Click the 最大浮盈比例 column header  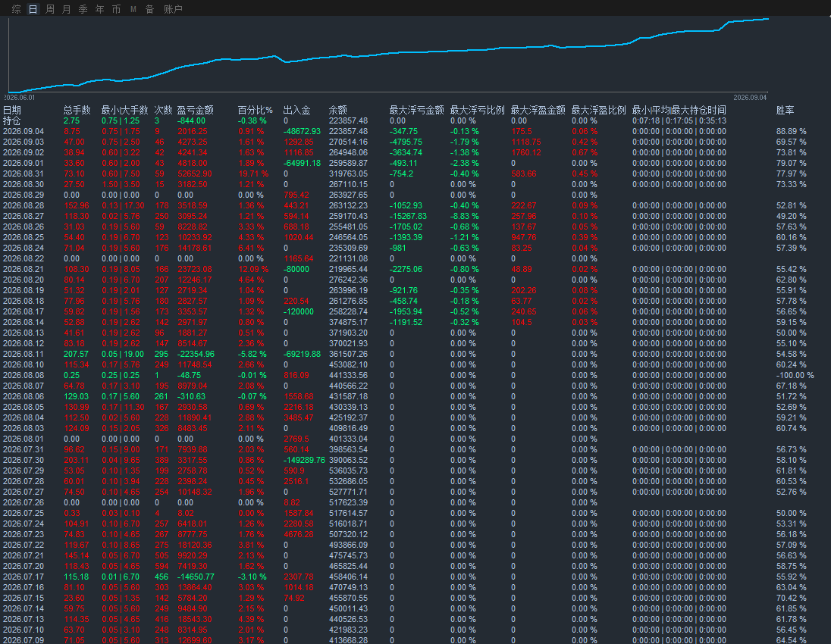coord(598,110)
